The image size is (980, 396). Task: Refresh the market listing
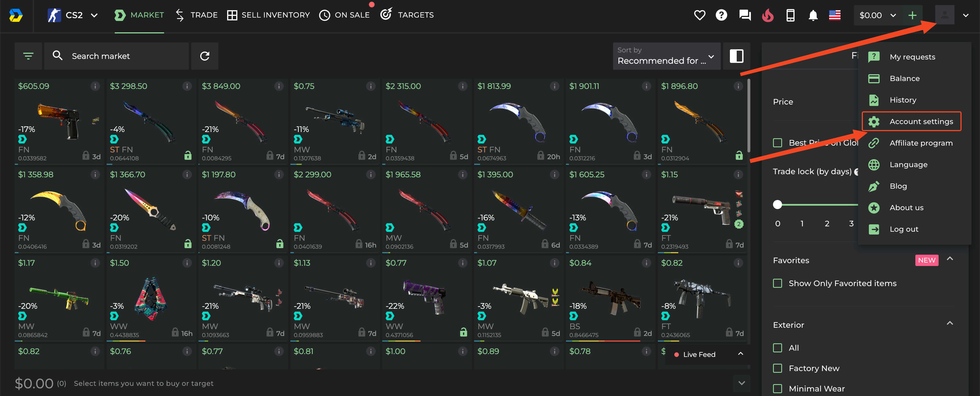coord(205,56)
